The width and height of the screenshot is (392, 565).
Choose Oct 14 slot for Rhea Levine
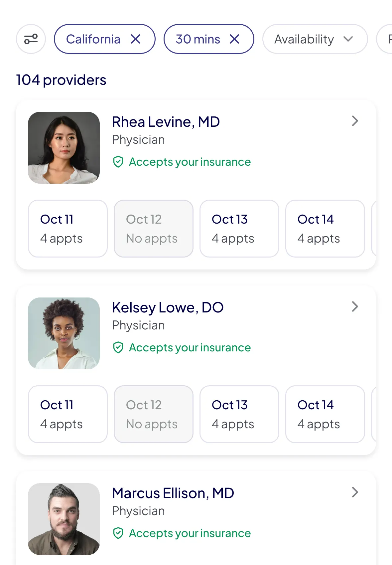click(325, 229)
